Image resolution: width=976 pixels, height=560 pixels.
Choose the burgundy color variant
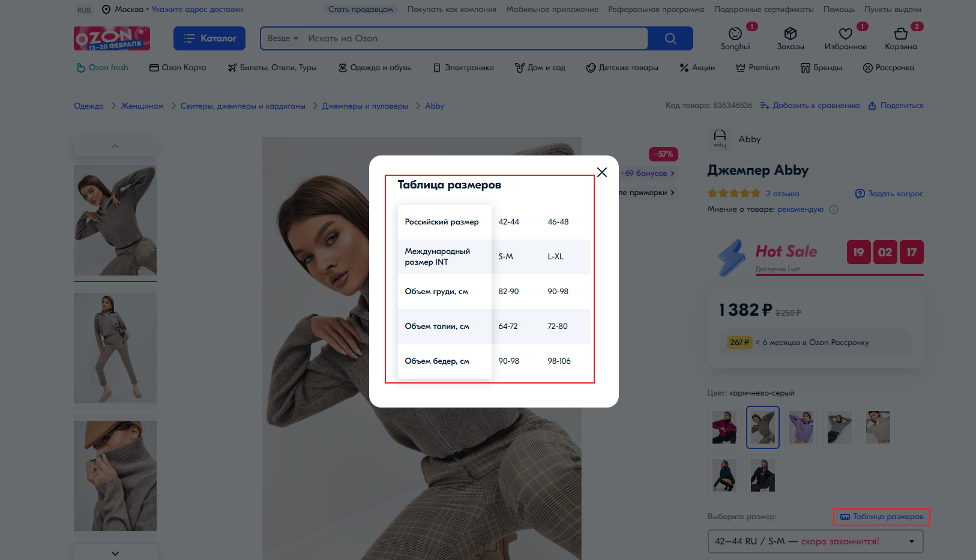coord(724,427)
